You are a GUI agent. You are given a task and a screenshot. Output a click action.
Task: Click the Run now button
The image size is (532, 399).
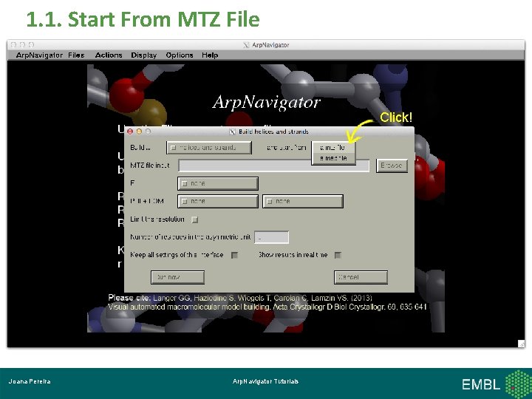click(x=177, y=277)
